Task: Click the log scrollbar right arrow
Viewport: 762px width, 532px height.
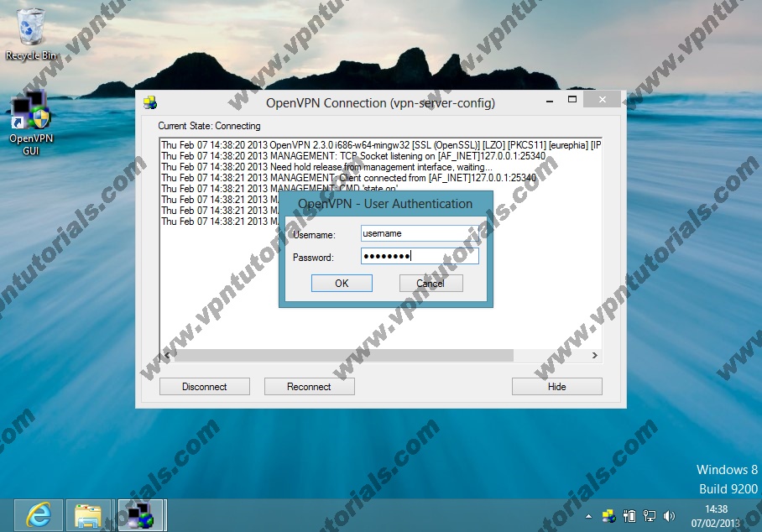Action: (595, 356)
